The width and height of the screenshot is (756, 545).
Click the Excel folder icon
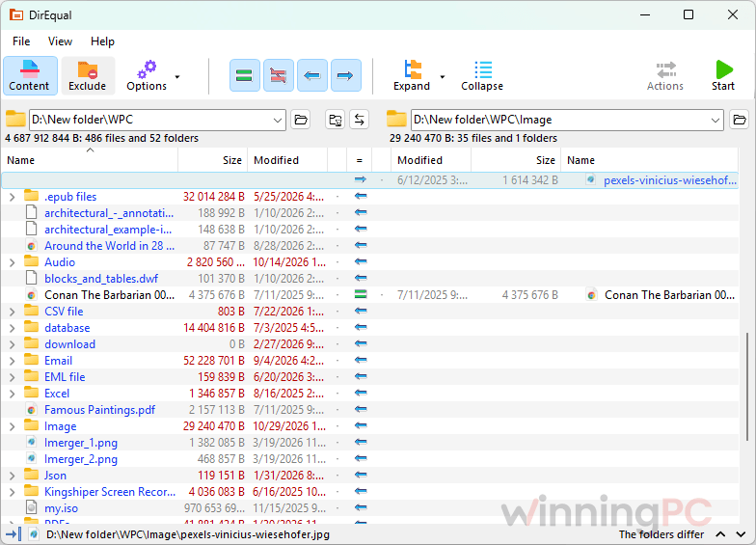(x=31, y=393)
